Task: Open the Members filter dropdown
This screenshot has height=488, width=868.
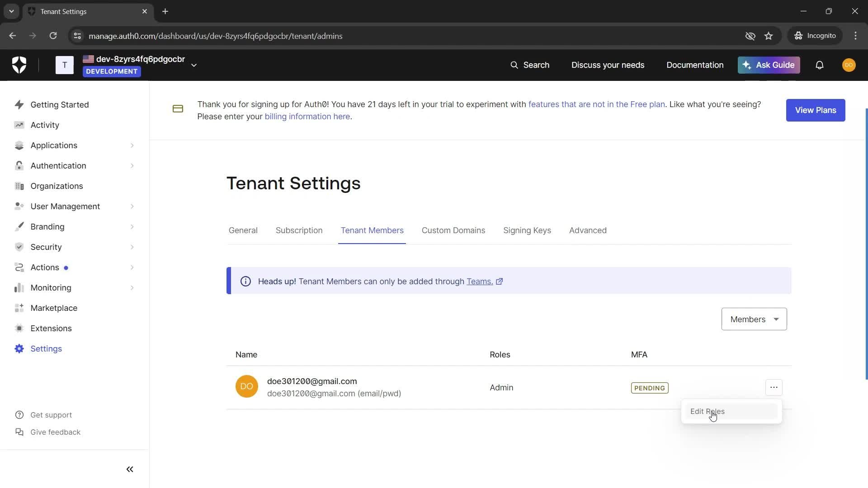Action: click(754, 319)
